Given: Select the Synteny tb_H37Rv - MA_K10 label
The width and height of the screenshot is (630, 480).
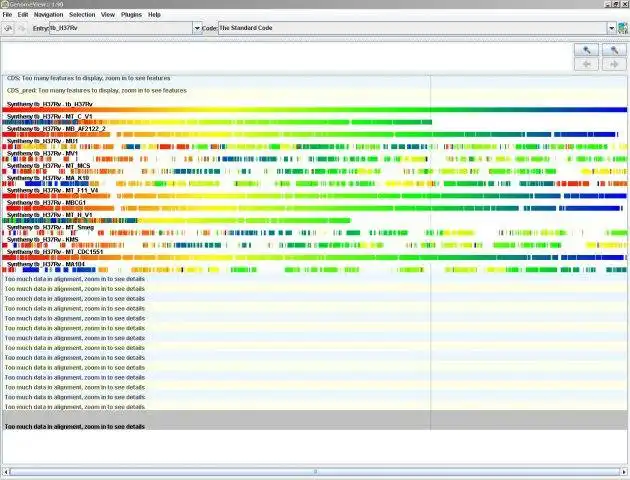Looking at the screenshot, I should click(x=48, y=178).
